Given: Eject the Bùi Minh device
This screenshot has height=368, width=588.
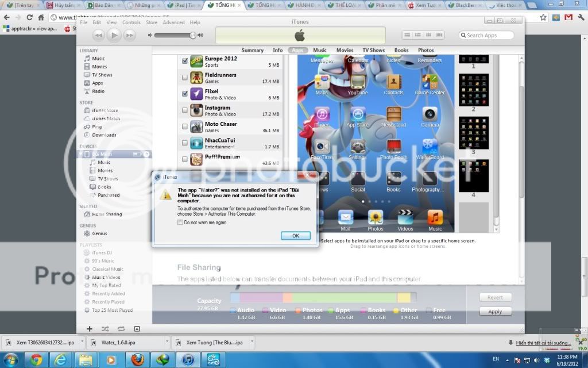Looking at the screenshot, I should pyautogui.click(x=146, y=154).
